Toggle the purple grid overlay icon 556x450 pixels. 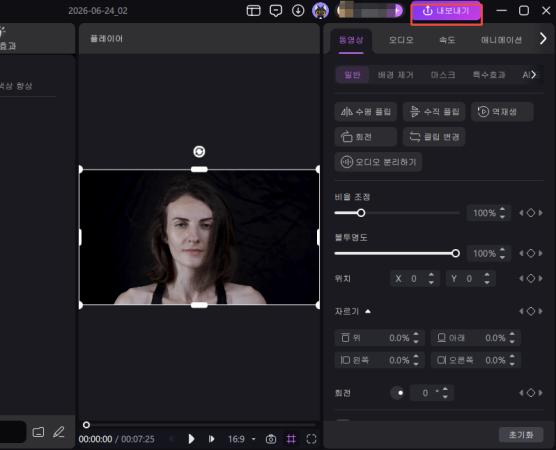point(291,439)
